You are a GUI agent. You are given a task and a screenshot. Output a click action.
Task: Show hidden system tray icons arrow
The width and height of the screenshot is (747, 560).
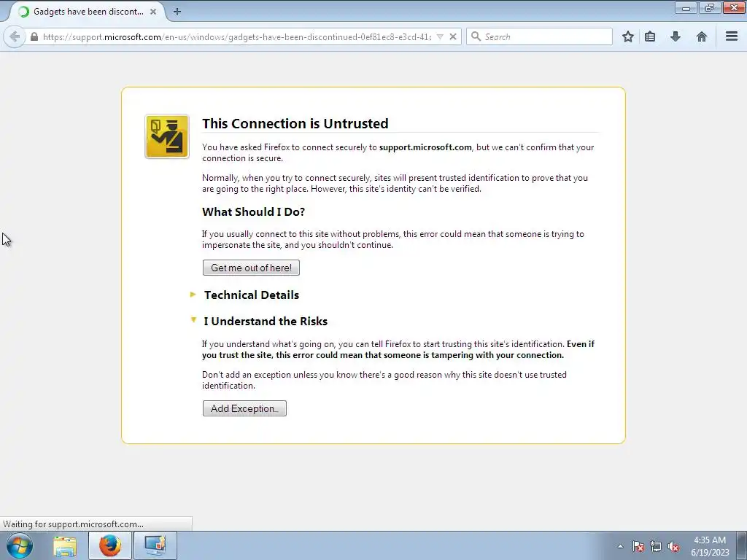[x=620, y=546]
